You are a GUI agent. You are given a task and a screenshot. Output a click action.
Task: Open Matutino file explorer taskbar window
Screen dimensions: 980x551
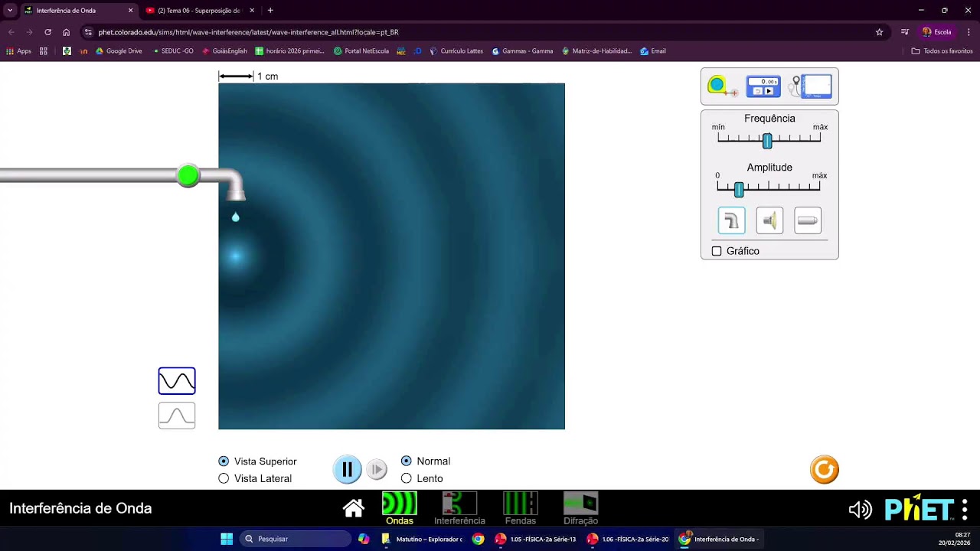click(422, 539)
